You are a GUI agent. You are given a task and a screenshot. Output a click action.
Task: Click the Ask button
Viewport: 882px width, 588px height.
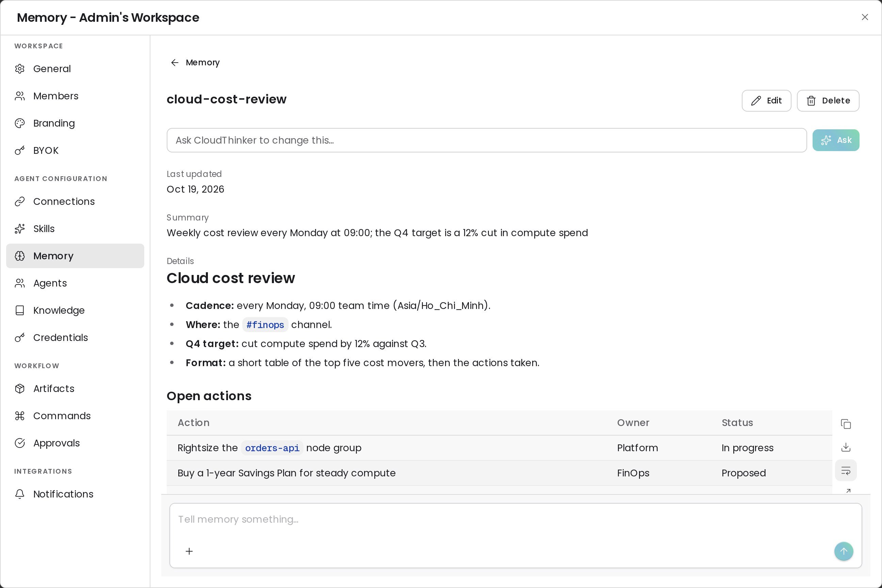click(835, 140)
